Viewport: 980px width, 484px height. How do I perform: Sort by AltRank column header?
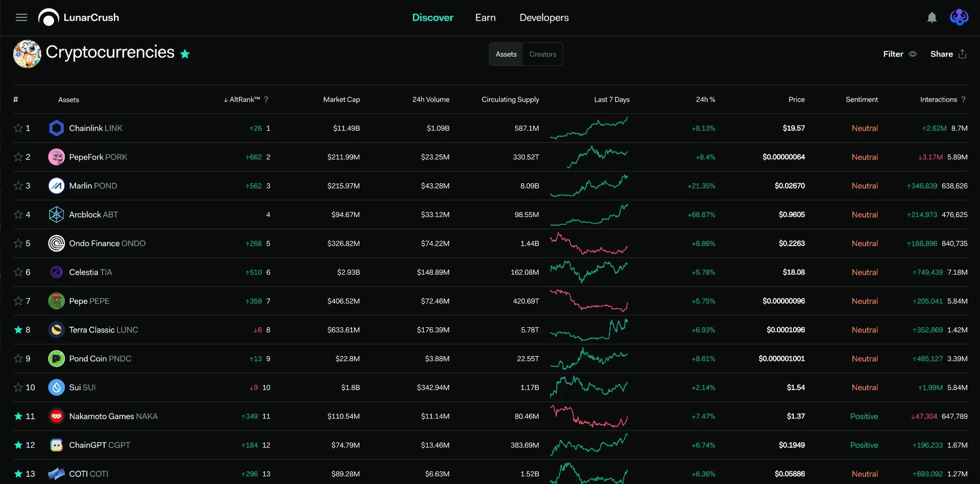(x=242, y=100)
